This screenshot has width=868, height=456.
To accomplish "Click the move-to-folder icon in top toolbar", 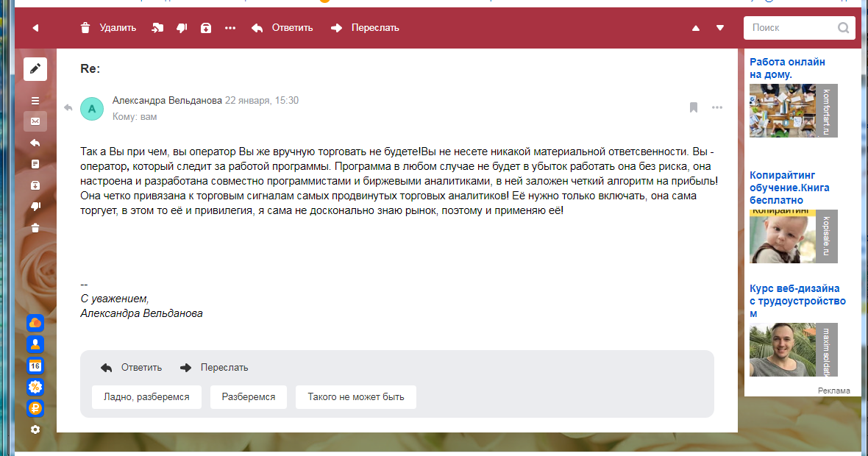I will point(157,28).
